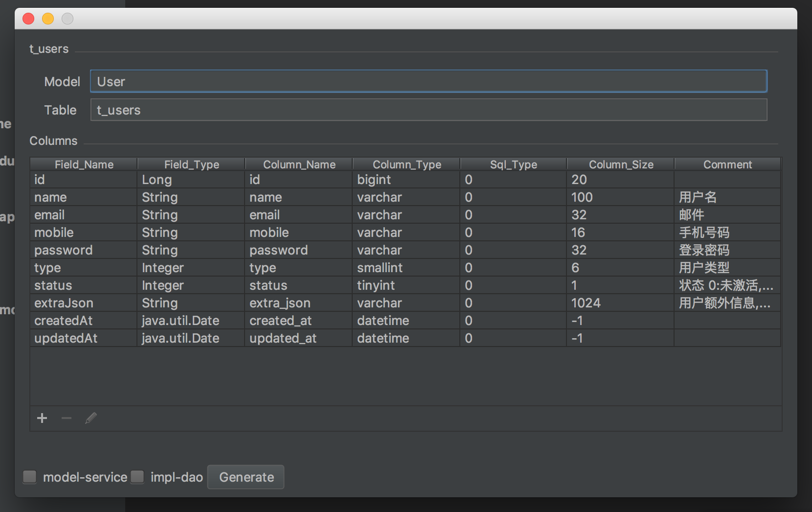
Task: Sort by Field_Name column header
Action: pos(84,164)
